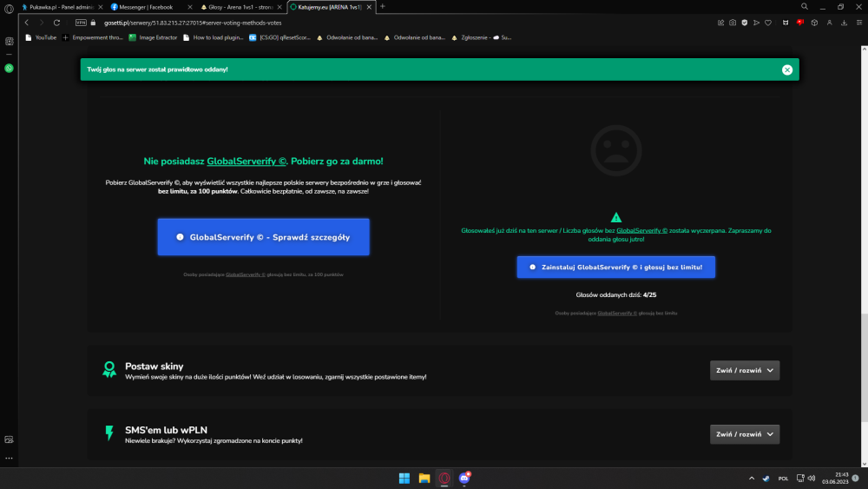
Task: Click the Postaw skiny heading
Action: tap(154, 366)
